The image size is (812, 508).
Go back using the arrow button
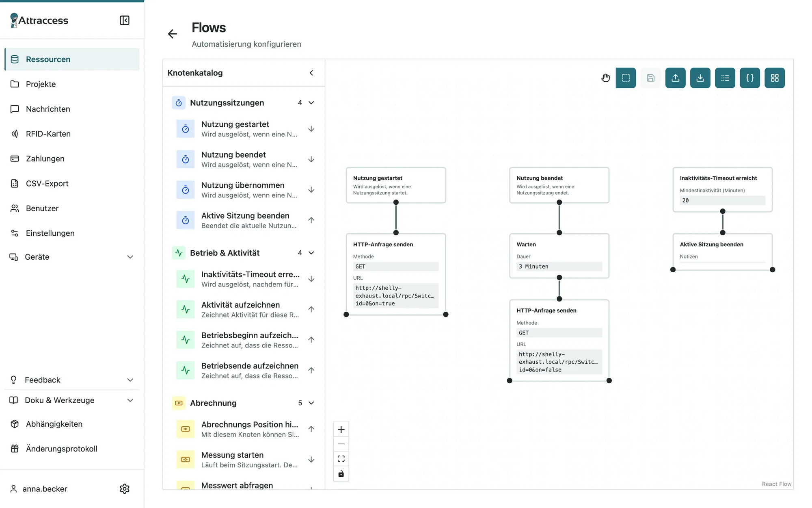[173, 34]
